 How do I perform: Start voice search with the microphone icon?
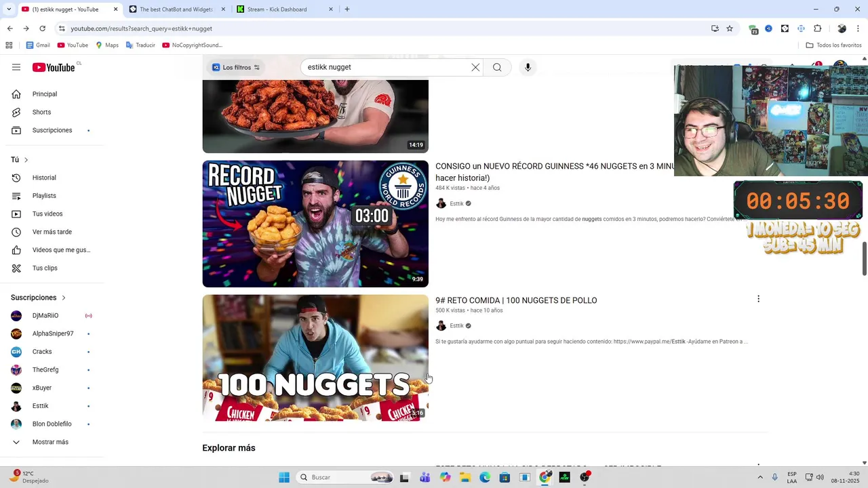coord(528,67)
